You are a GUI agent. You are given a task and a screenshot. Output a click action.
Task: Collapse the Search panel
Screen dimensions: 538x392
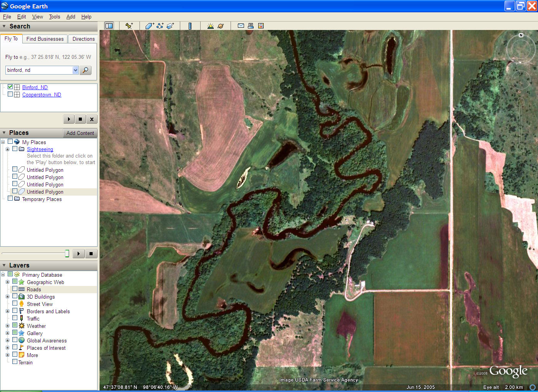click(4, 26)
